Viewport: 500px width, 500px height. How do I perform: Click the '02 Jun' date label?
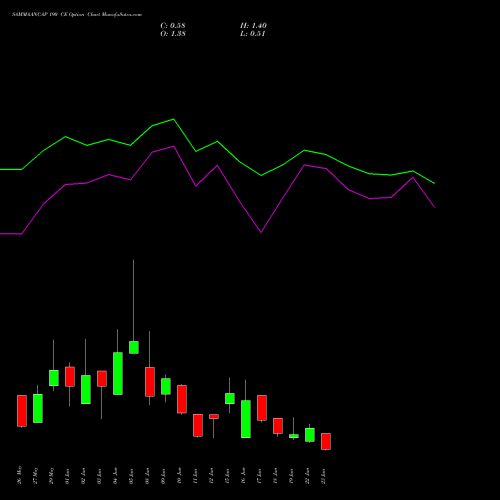(x=83, y=476)
